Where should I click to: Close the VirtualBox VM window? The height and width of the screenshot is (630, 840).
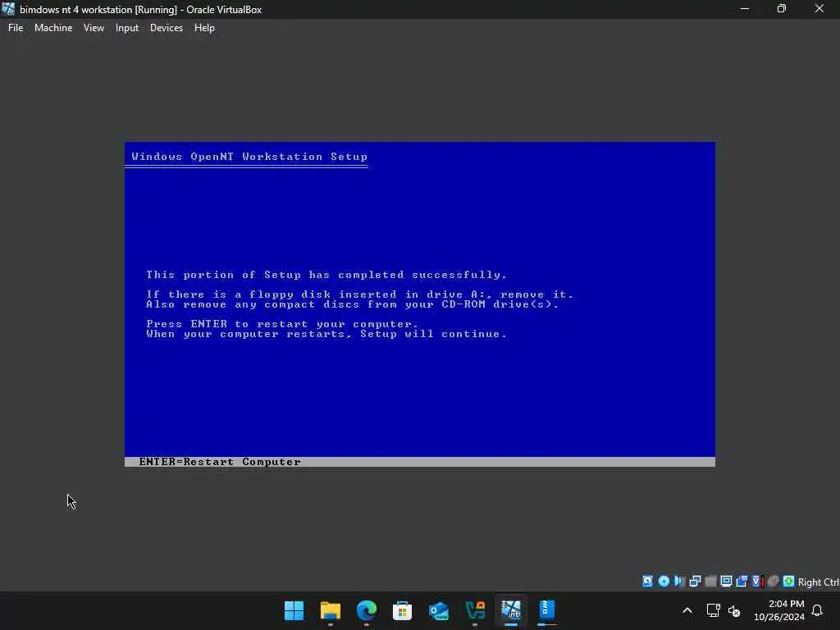click(819, 9)
